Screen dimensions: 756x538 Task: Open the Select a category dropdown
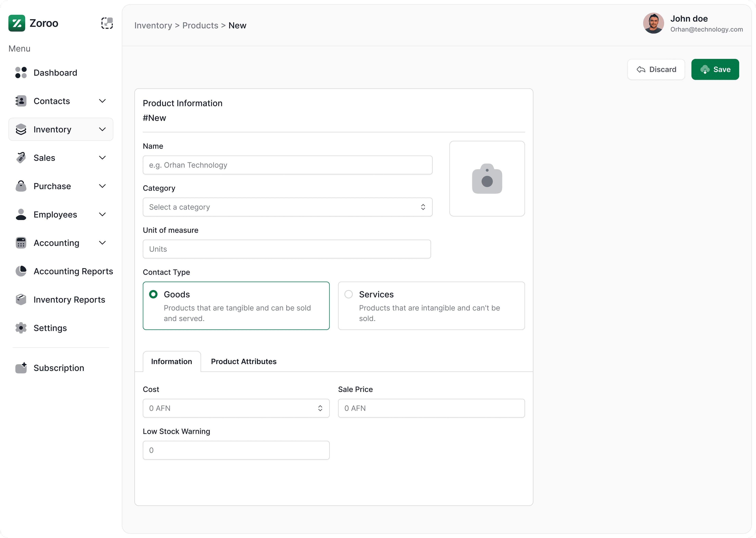pyautogui.click(x=287, y=207)
